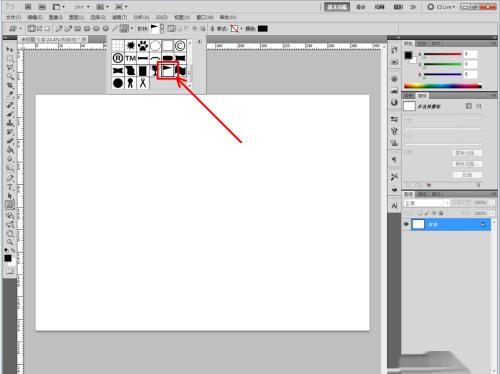Screen dimensions: 500x374
Task: Open the Edit menu
Action: tap(35, 17)
